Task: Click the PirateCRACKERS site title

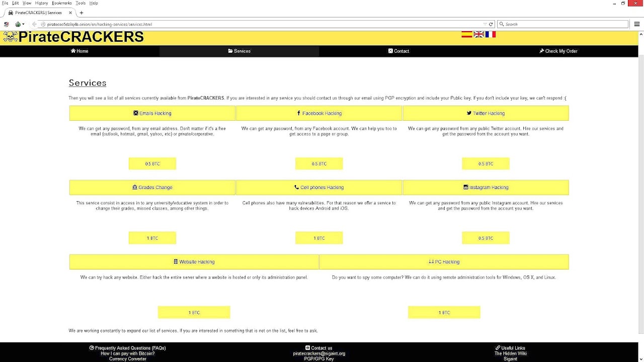Action: point(81,37)
